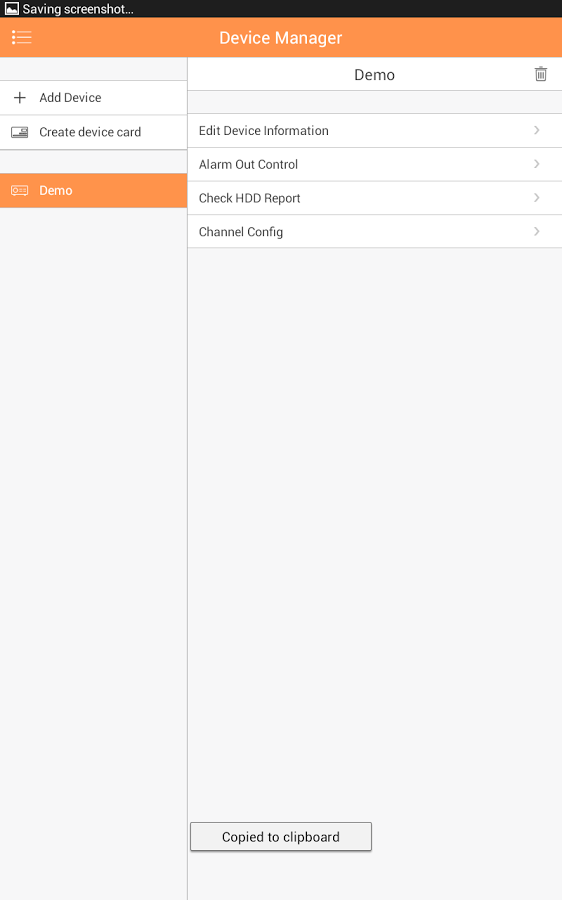Expand Check HDD Report chevron
Screen dimensions: 562x900
click(x=537, y=198)
